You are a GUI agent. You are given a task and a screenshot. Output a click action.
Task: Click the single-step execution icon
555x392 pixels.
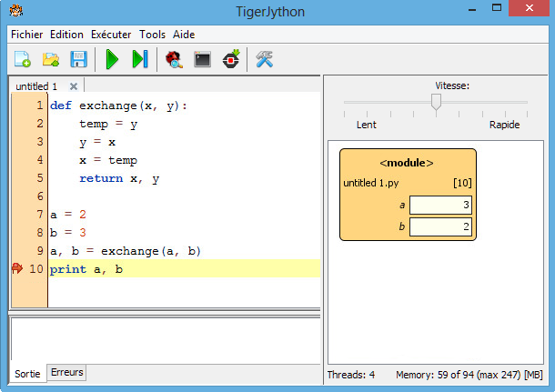click(139, 60)
